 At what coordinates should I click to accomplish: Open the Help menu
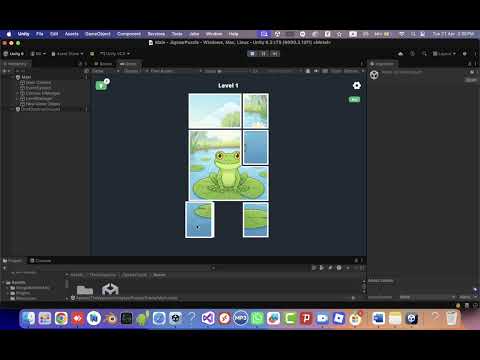coord(233,34)
